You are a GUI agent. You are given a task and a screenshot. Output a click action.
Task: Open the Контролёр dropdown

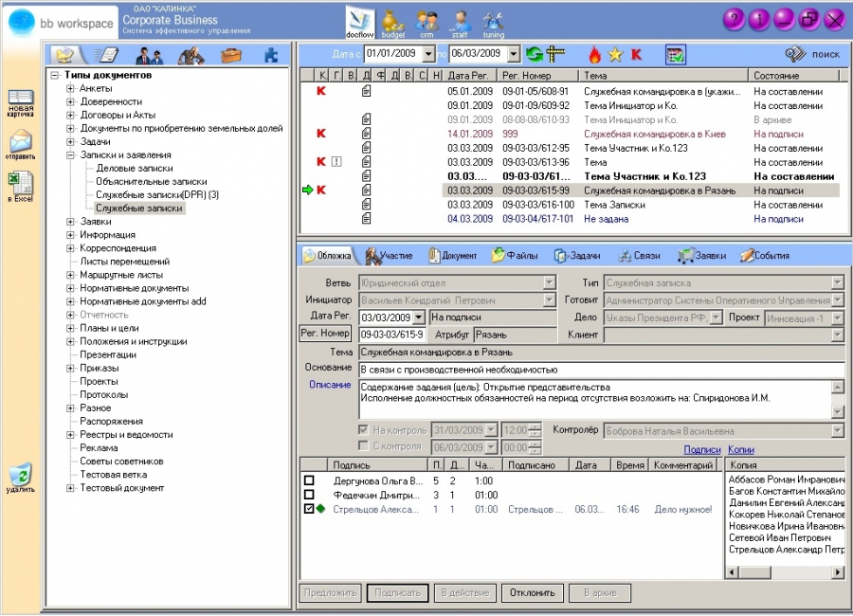click(838, 431)
